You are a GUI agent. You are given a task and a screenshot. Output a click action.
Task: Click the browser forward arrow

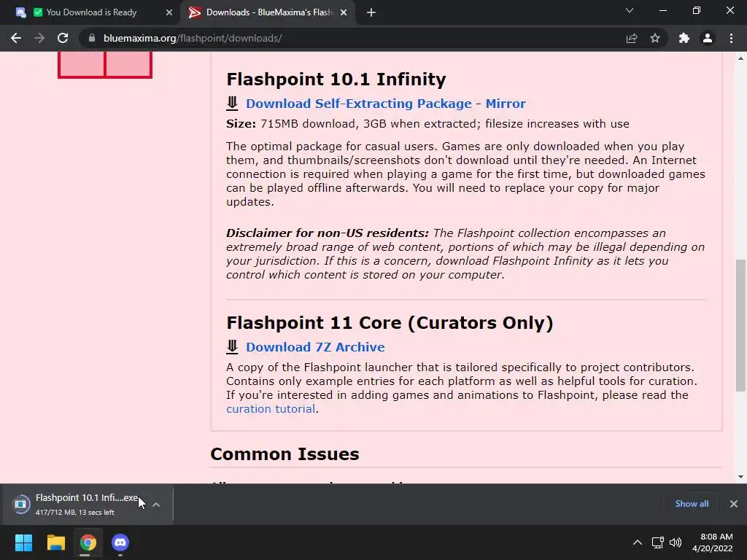39,38
